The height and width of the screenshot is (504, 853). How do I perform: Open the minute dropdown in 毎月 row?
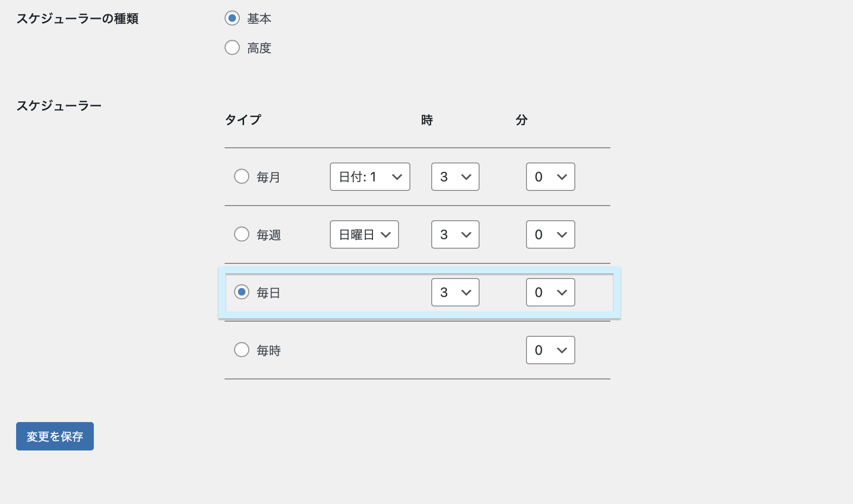[551, 177]
